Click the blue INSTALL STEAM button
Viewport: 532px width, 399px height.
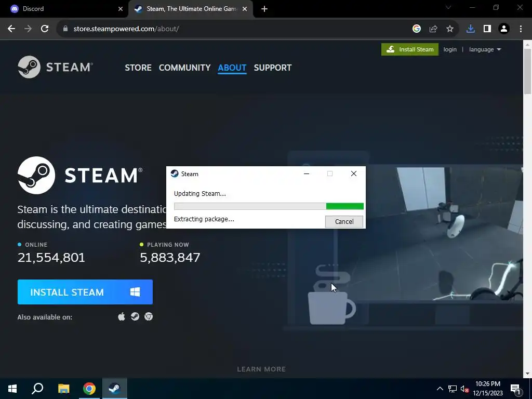(85, 292)
